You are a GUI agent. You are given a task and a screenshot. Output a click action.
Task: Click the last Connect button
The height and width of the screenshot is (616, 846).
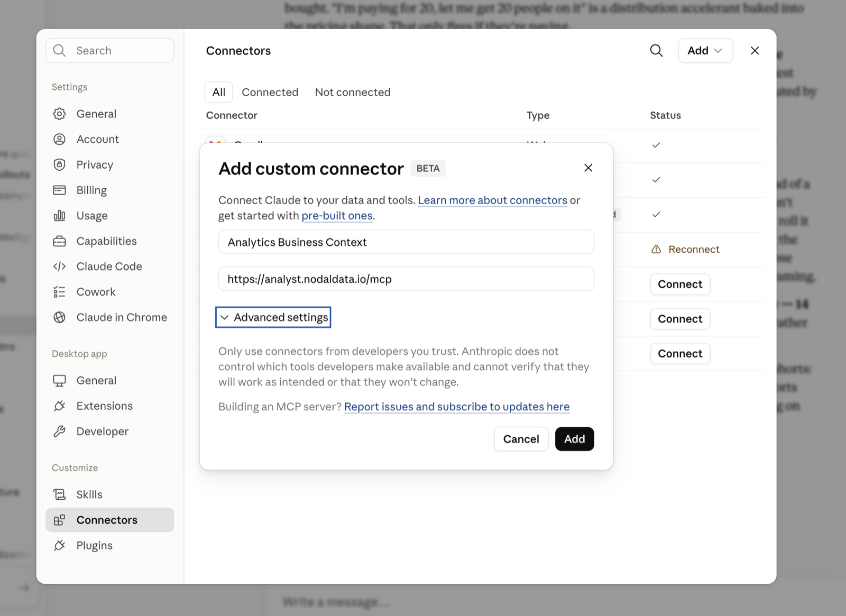coord(680,354)
